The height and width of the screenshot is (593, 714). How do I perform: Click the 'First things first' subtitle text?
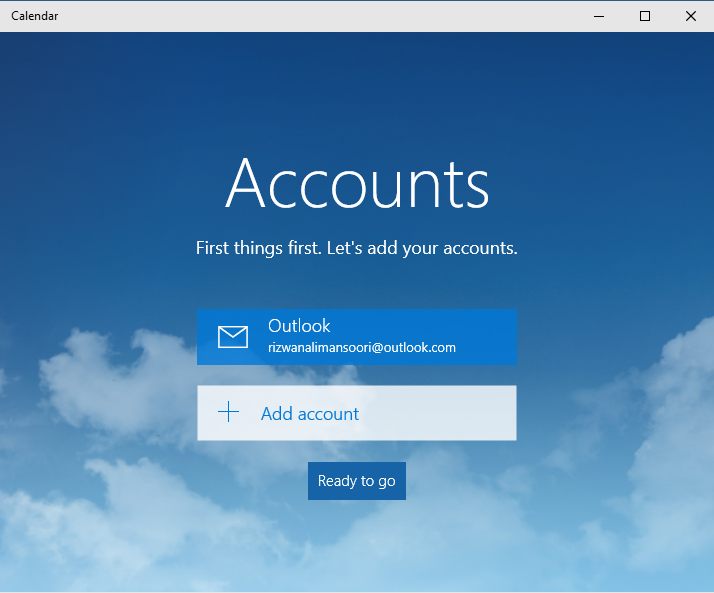click(357, 248)
